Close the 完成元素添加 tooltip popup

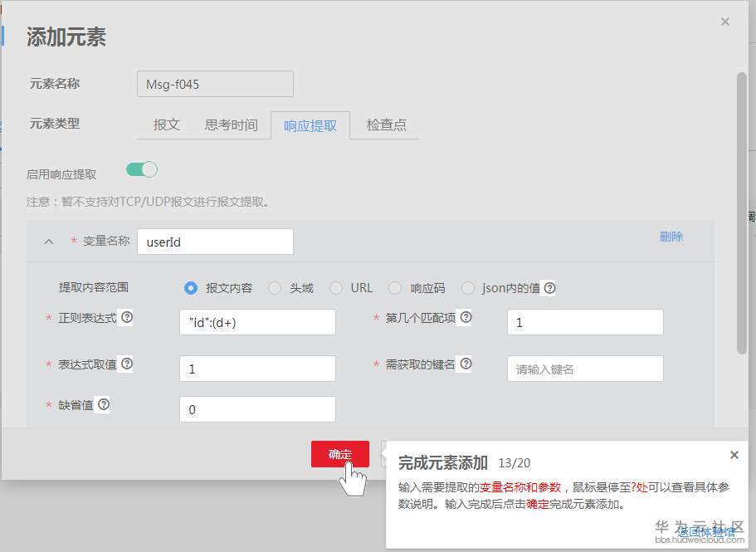click(734, 455)
